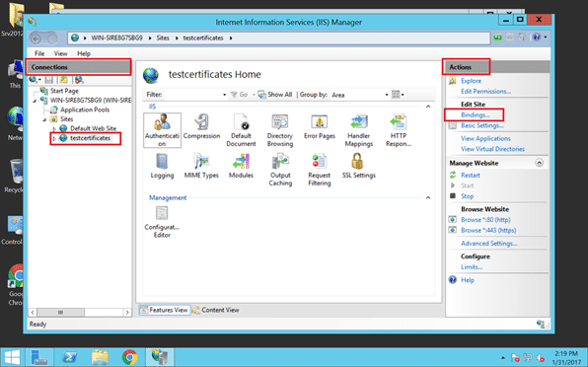The height and width of the screenshot is (367, 588).
Task: Click the Basic Settings link
Action: coord(481,125)
